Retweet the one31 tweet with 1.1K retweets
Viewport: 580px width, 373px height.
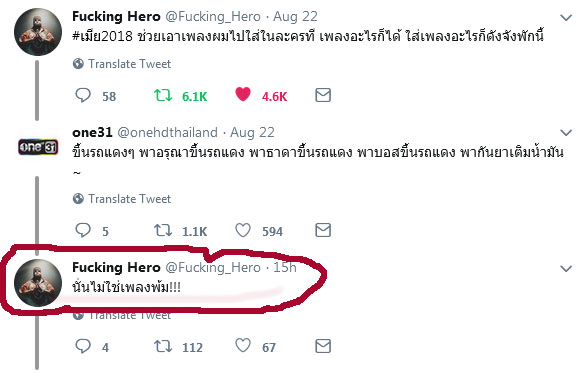(163, 230)
